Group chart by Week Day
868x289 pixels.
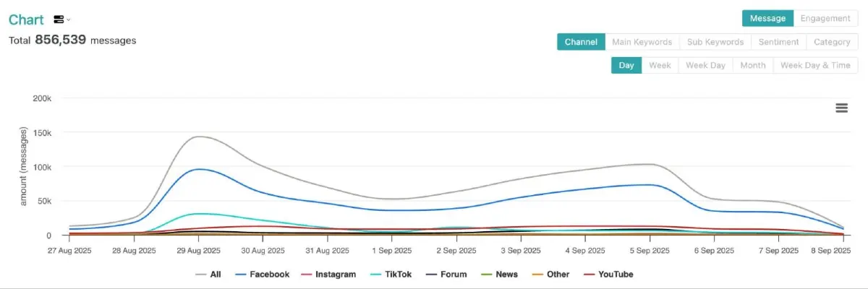(x=705, y=65)
